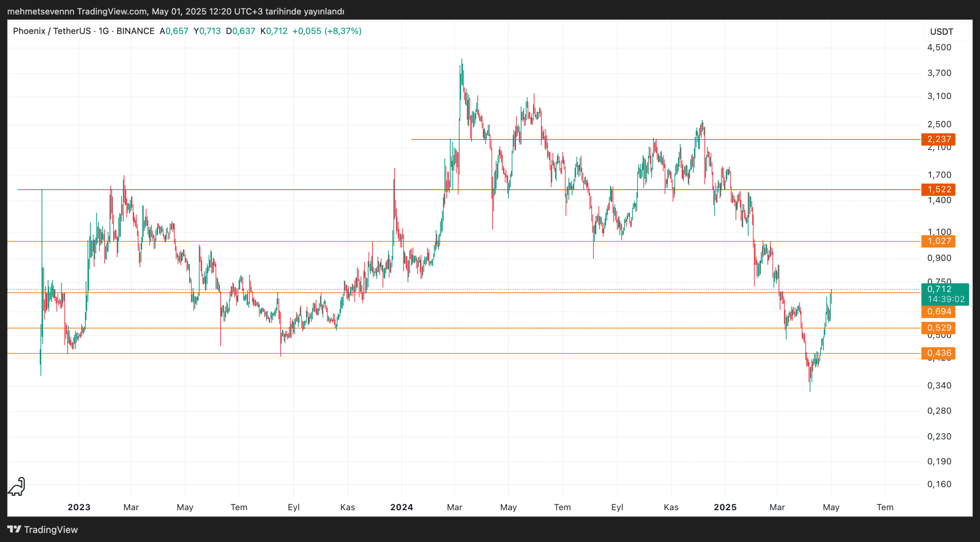Click the 2024 label on time axis
The width and height of the screenshot is (980, 542).
[402, 507]
